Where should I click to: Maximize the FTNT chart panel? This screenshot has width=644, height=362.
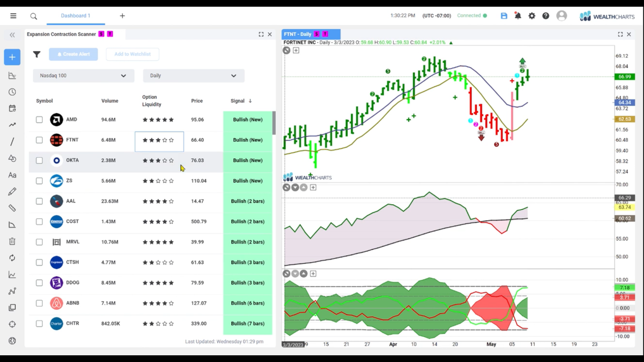620,34
